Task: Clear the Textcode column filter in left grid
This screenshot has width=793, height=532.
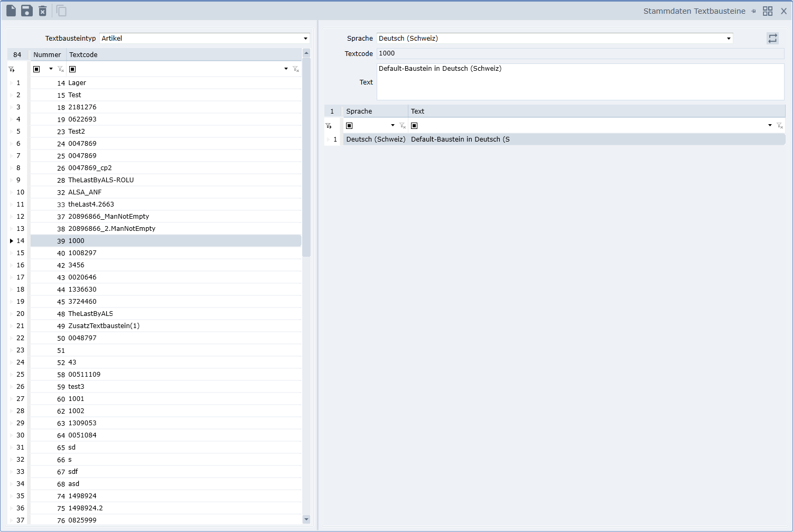Action: click(296, 69)
